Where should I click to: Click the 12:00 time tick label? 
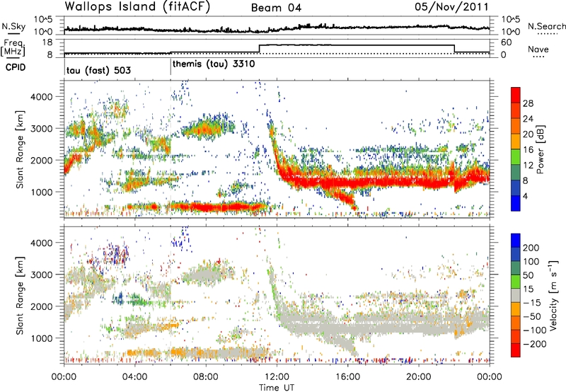pos(277,377)
